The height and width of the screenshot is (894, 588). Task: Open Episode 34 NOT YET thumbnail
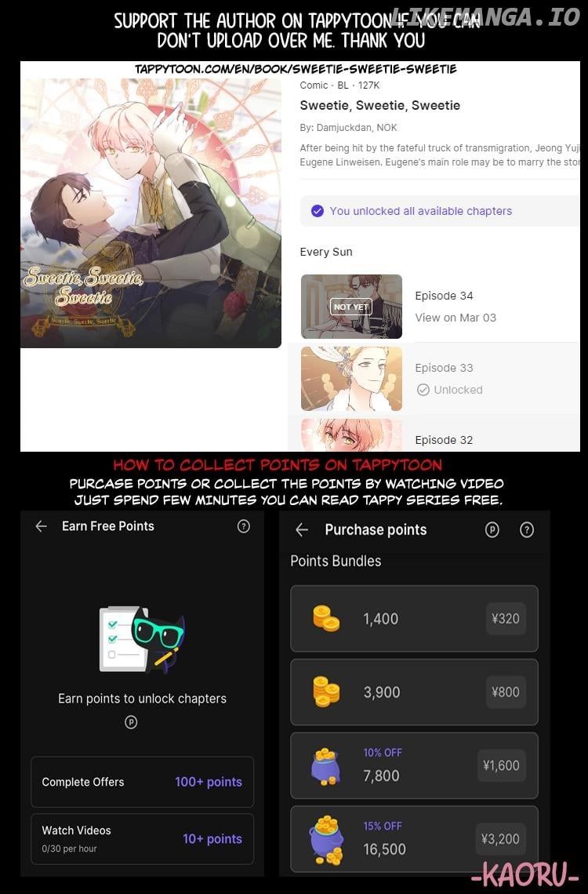tap(351, 307)
